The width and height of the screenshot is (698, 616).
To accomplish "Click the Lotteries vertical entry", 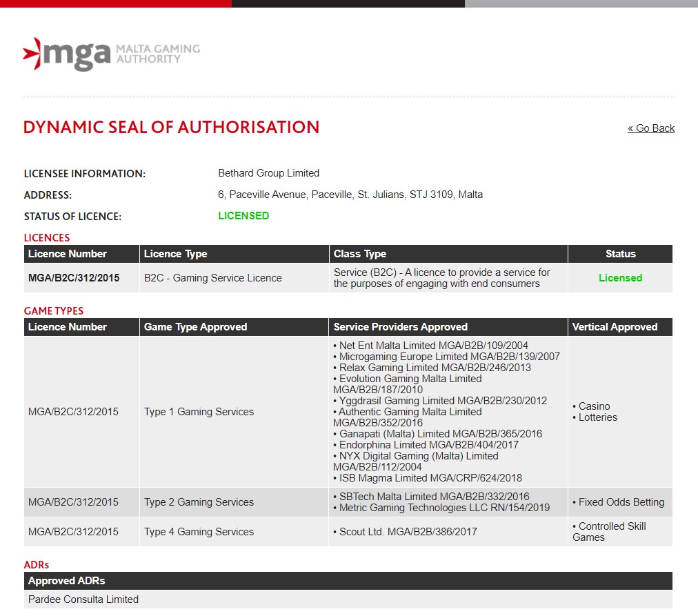I will pyautogui.click(x=595, y=417).
